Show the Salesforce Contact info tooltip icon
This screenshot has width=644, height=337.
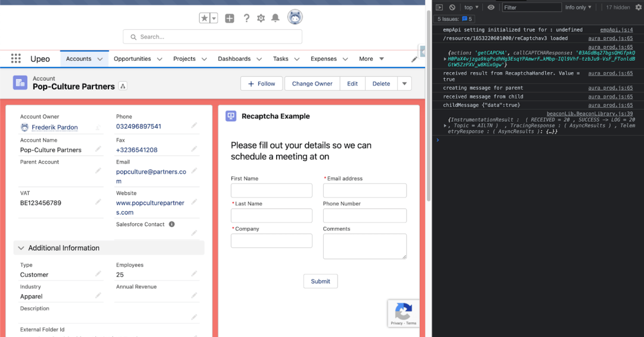click(x=172, y=224)
